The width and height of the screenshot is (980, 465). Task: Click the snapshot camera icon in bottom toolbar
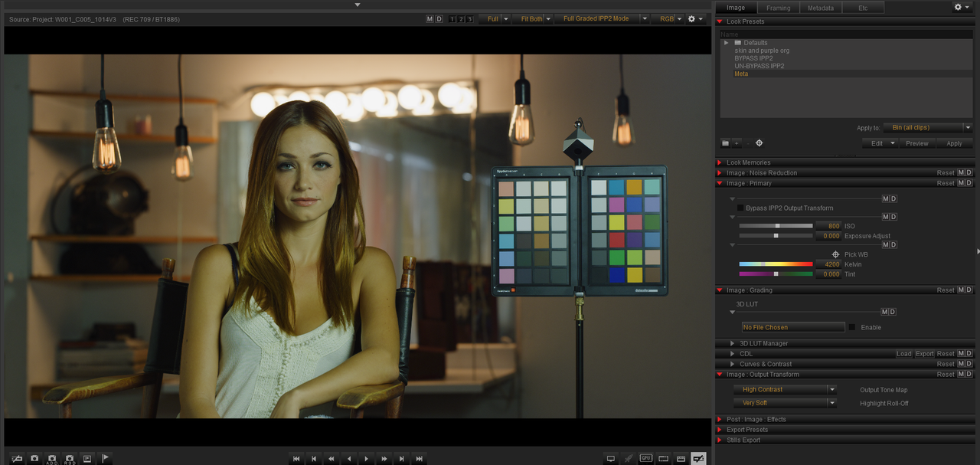pos(34,458)
